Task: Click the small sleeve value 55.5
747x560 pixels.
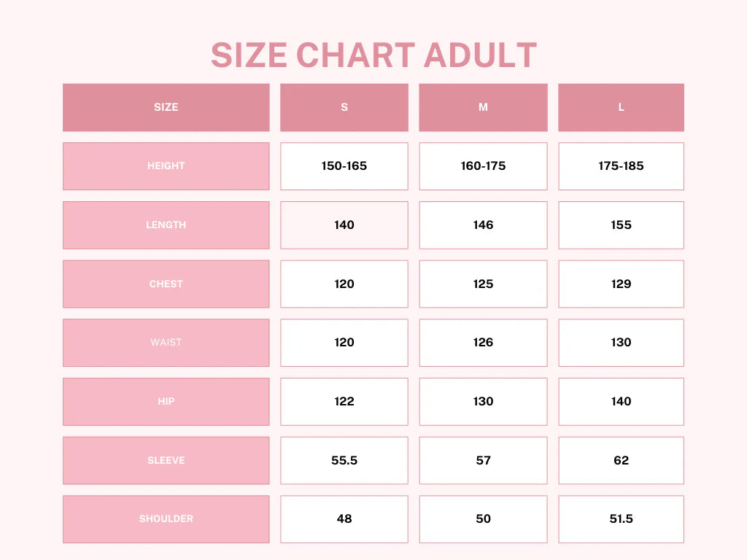Action: [344, 461]
